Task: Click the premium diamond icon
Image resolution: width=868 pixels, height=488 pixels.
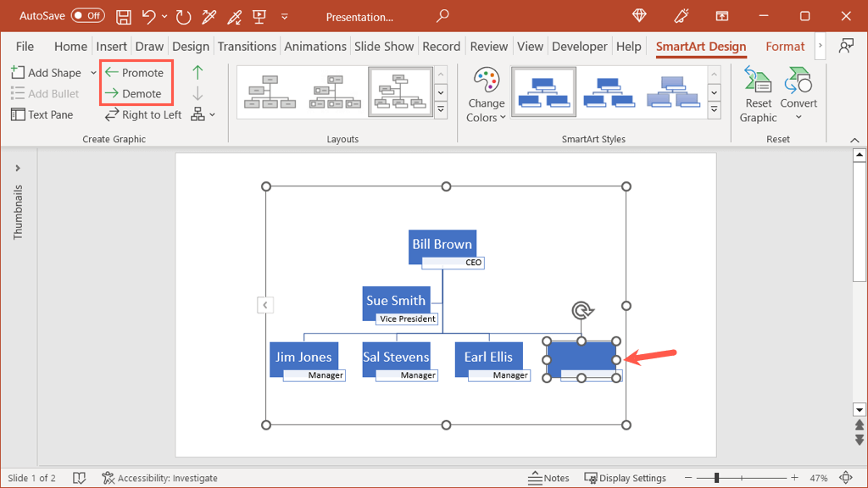Action: pos(639,16)
